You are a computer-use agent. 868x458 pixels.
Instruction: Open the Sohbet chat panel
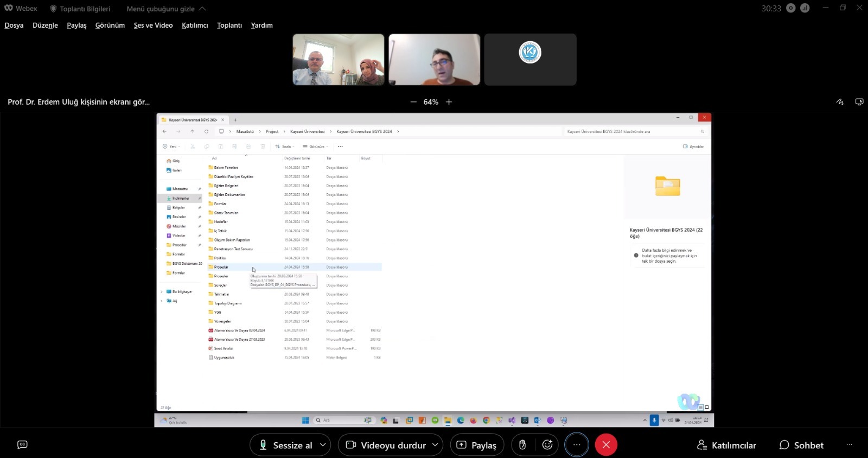801,445
